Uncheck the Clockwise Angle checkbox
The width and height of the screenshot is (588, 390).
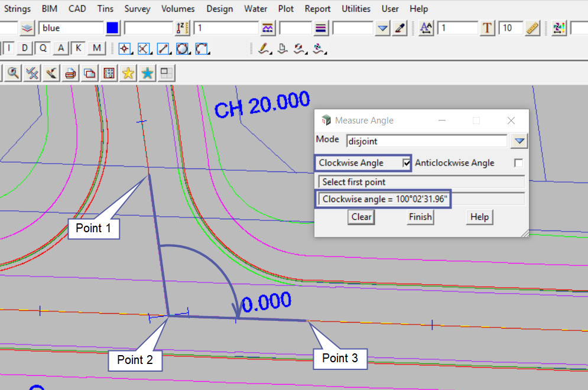(406, 163)
